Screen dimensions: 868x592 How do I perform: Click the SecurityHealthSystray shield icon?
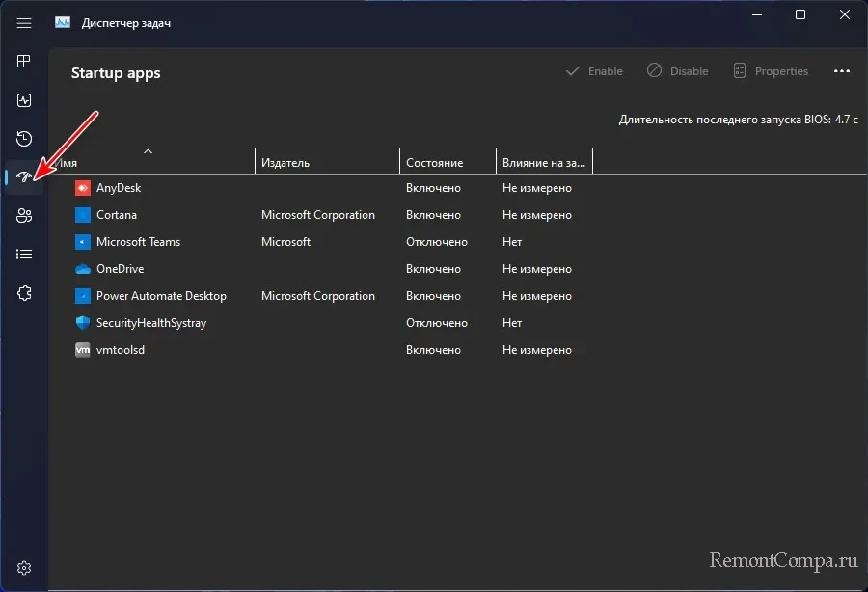coord(83,323)
